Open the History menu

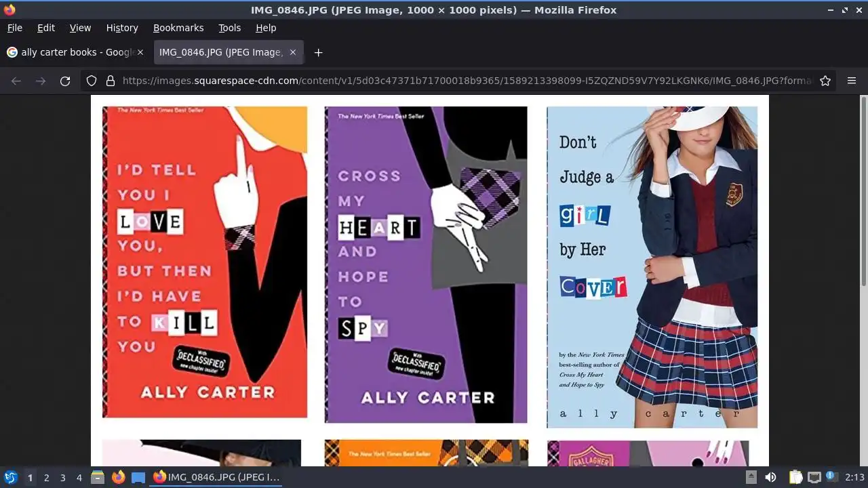pyautogui.click(x=122, y=28)
